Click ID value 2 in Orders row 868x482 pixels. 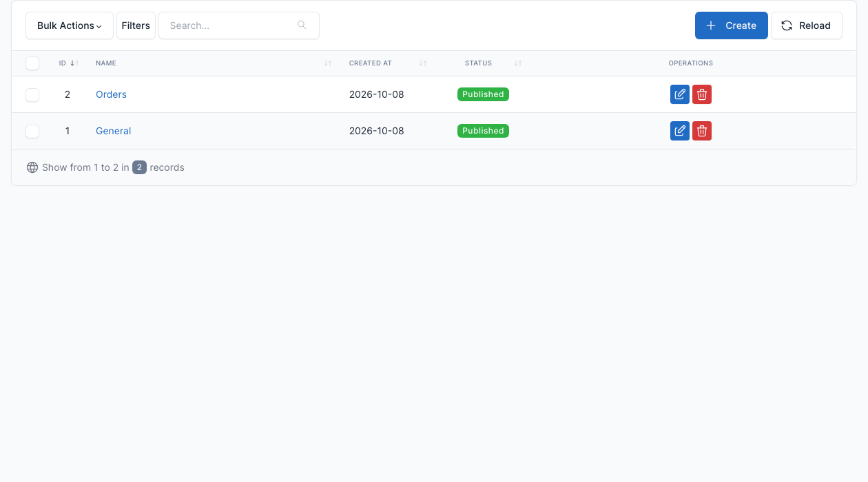click(68, 94)
